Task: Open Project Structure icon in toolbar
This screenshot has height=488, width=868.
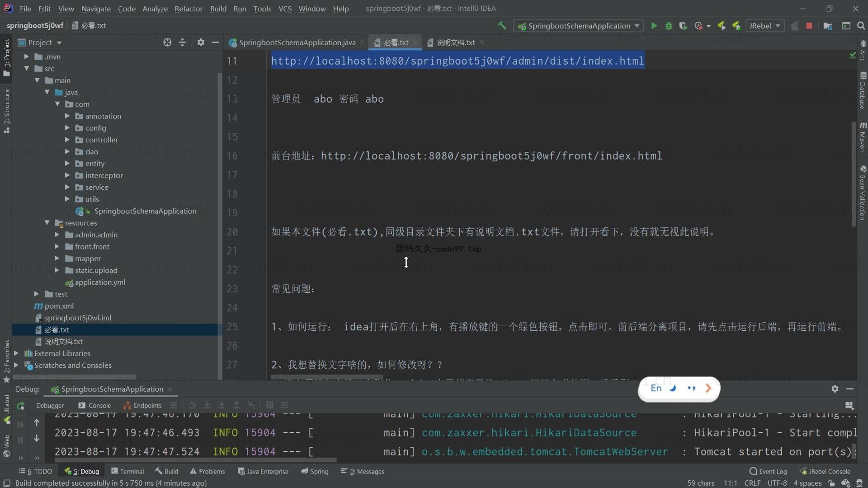Action: 828,26
